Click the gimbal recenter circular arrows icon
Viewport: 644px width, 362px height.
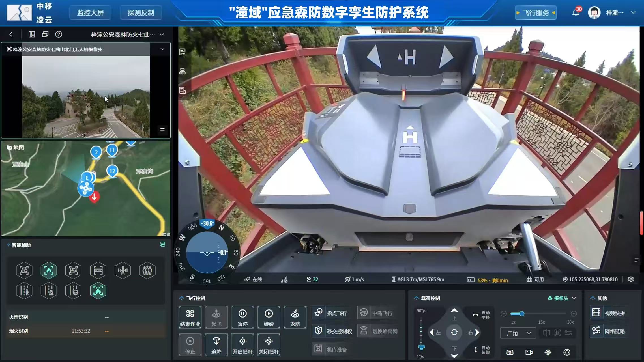454,332
